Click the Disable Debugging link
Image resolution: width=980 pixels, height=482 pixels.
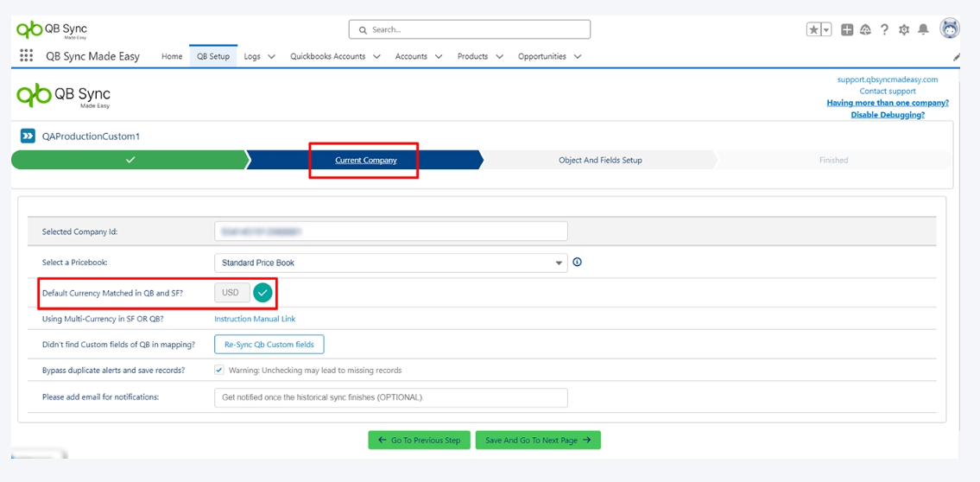(888, 115)
